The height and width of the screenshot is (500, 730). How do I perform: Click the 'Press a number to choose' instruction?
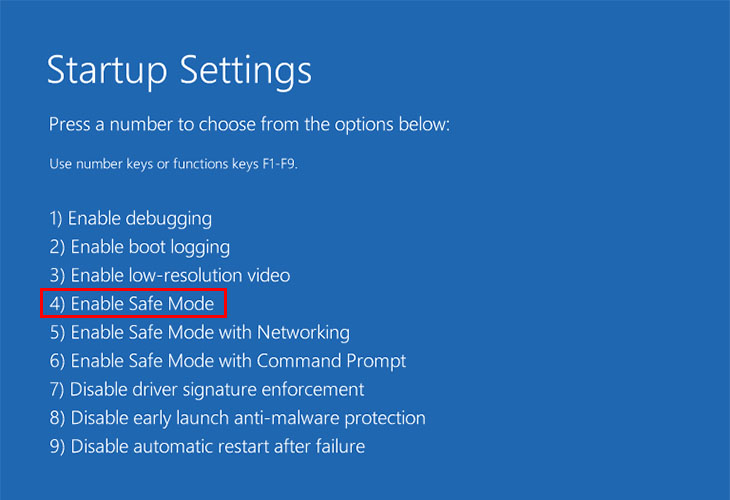[250, 125]
